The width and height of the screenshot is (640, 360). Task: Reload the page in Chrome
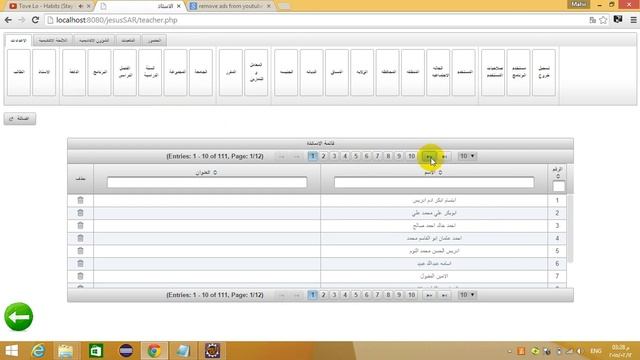[36, 20]
